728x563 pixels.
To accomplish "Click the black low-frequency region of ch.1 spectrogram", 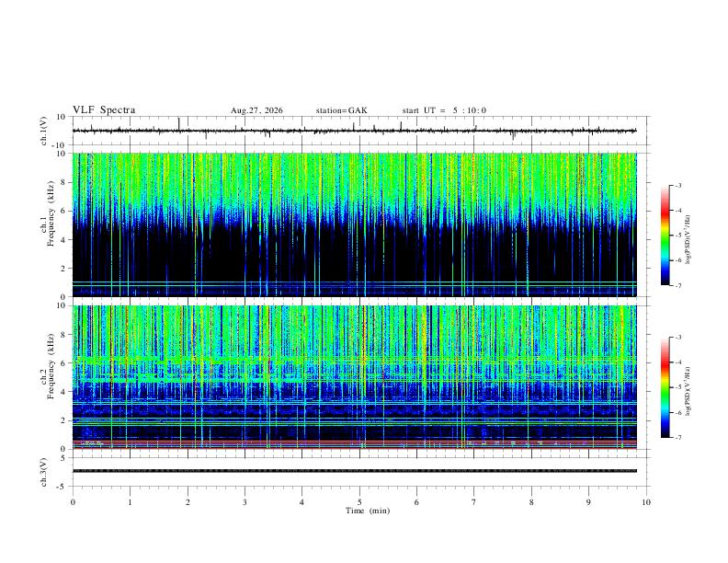I will [x=354, y=253].
